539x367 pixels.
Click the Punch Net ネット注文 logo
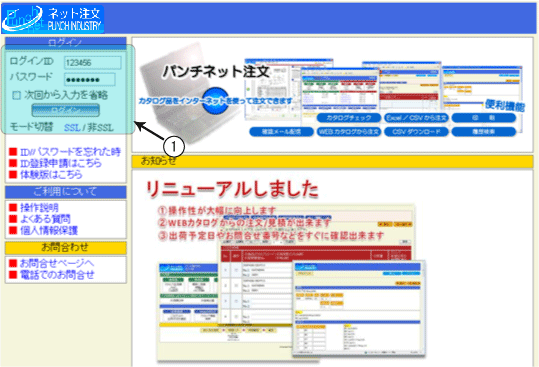(53, 19)
